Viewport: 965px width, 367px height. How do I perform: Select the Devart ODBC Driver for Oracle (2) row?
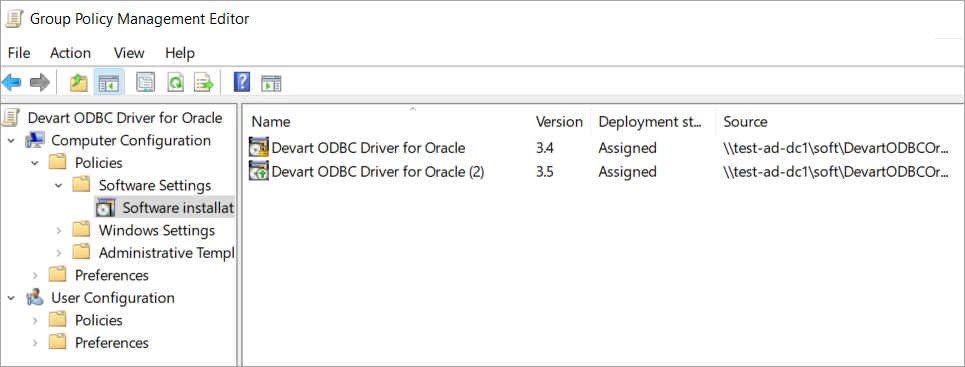(378, 171)
